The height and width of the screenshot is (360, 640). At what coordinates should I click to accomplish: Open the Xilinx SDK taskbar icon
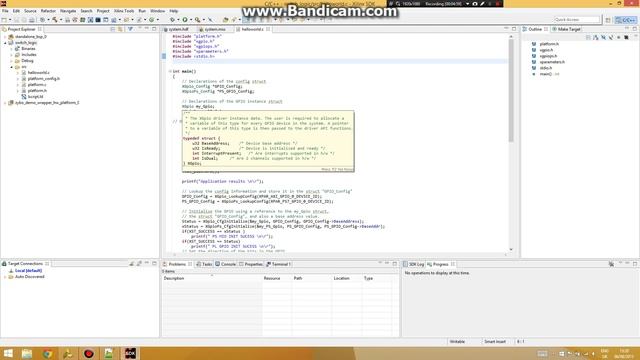point(130,353)
